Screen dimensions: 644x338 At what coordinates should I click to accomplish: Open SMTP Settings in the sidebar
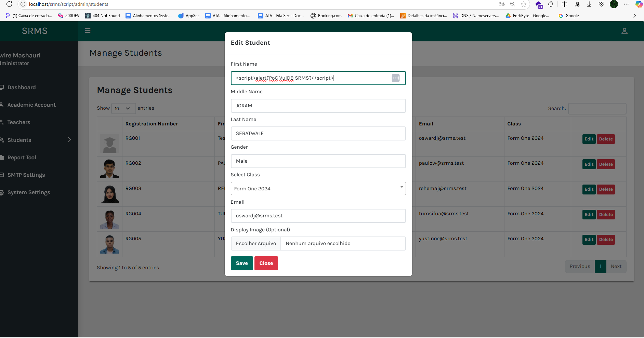pos(26,175)
